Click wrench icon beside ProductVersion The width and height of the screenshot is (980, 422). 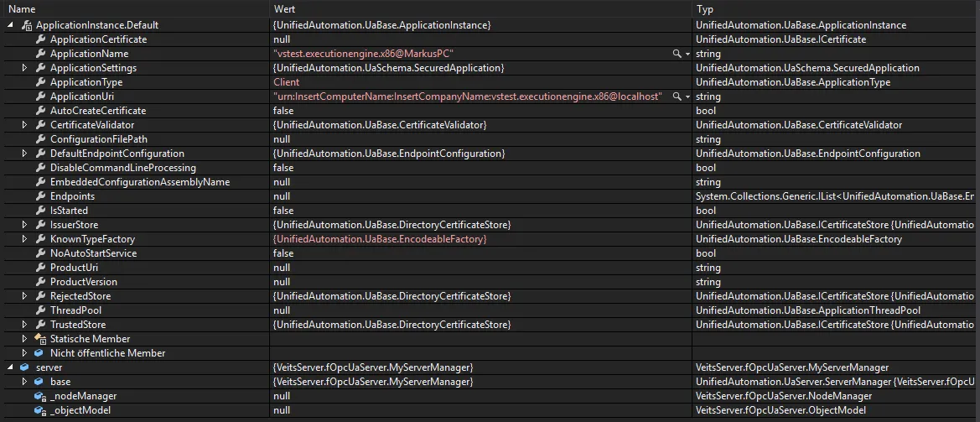pos(40,282)
